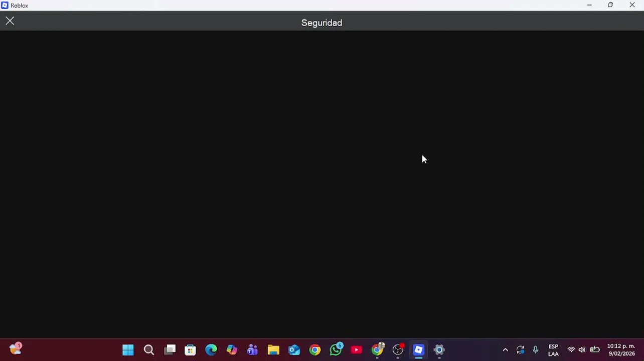This screenshot has width=644, height=361.
Task: Open Google Chrome from the taskbar
Action: (315, 350)
